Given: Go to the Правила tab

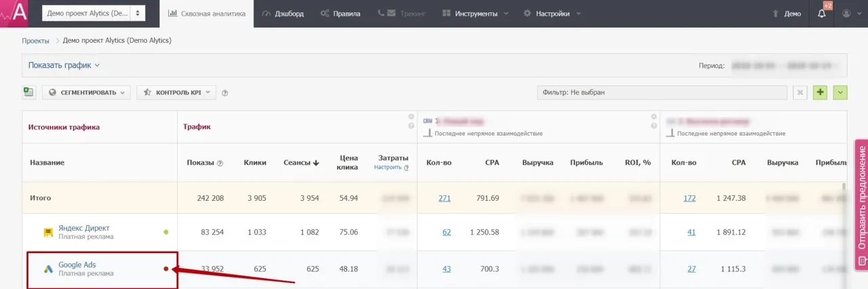Looking at the screenshot, I should [340, 14].
